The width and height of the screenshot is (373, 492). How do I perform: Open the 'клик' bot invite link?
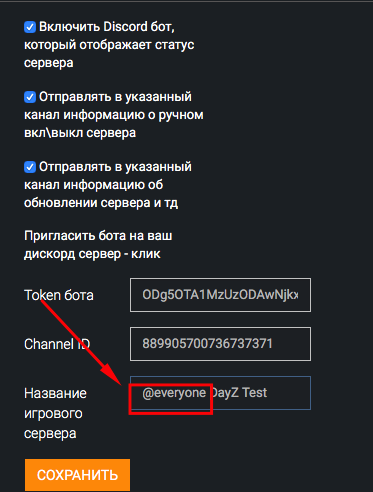coord(146,254)
